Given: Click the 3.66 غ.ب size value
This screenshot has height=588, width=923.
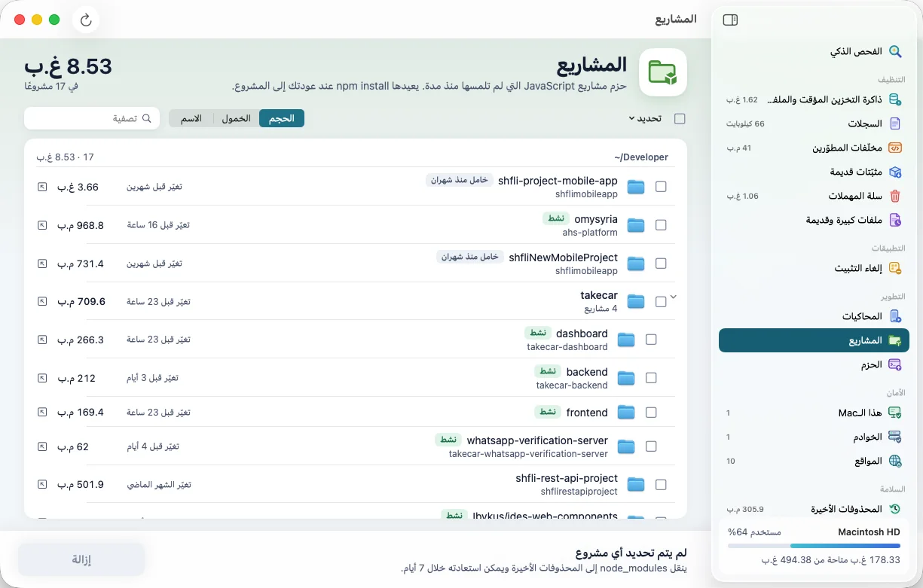Looking at the screenshot, I should 78,187.
